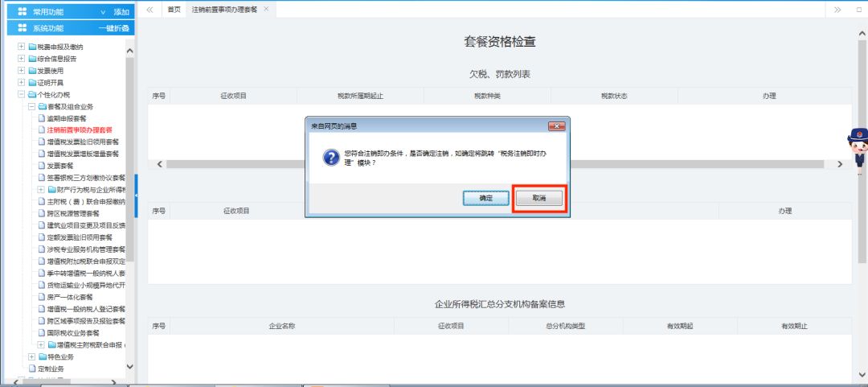Image resolution: width=868 pixels, height=387 pixels.
Task: Click the table's horizontal scrollbar right arrow
Action: pyautogui.click(x=839, y=164)
